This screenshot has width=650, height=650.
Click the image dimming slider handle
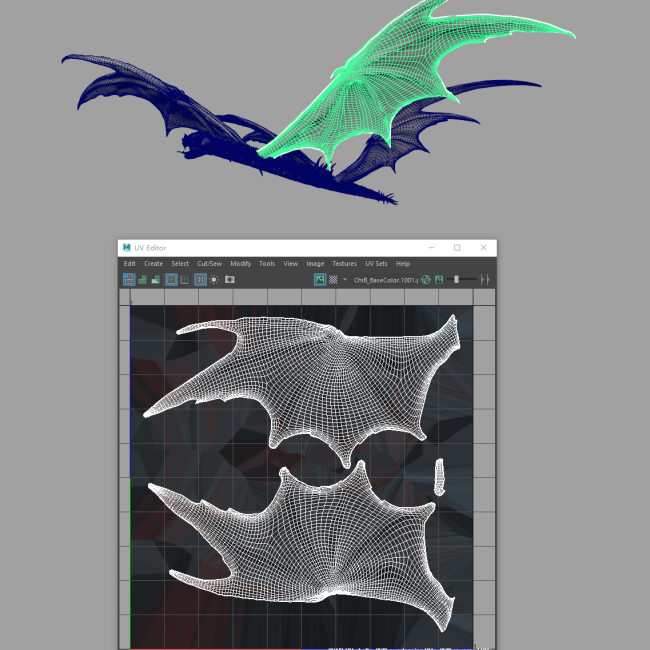tap(456, 280)
